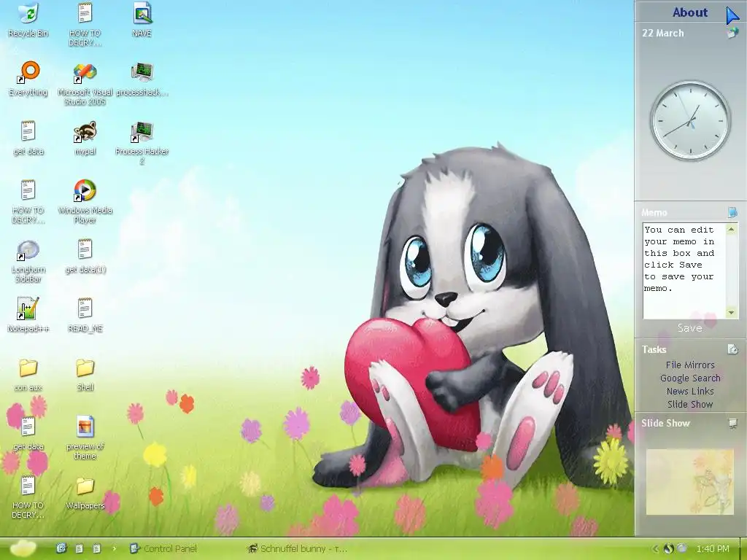Click the analog clock in sidebar
The image size is (747, 560).
(x=690, y=120)
